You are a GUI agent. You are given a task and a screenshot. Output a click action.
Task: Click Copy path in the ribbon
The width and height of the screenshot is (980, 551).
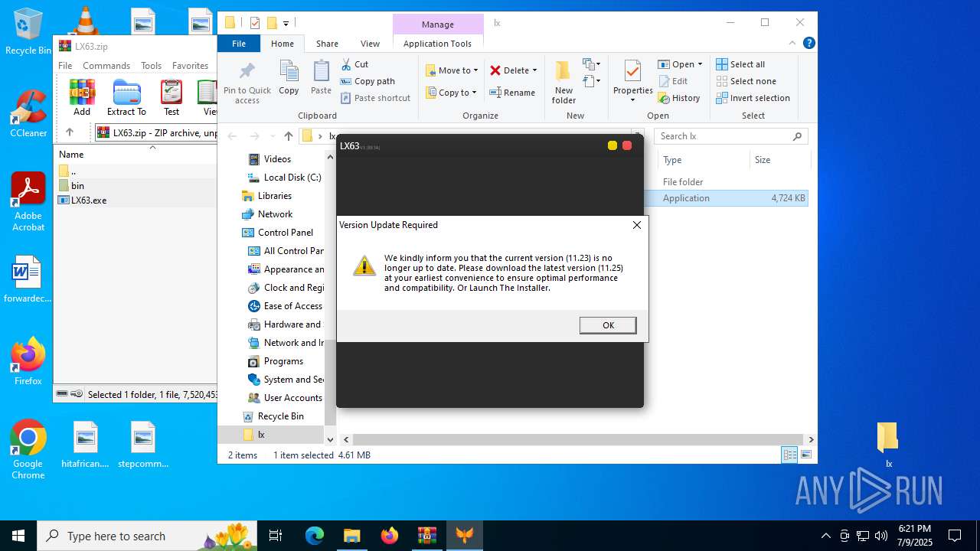[367, 81]
